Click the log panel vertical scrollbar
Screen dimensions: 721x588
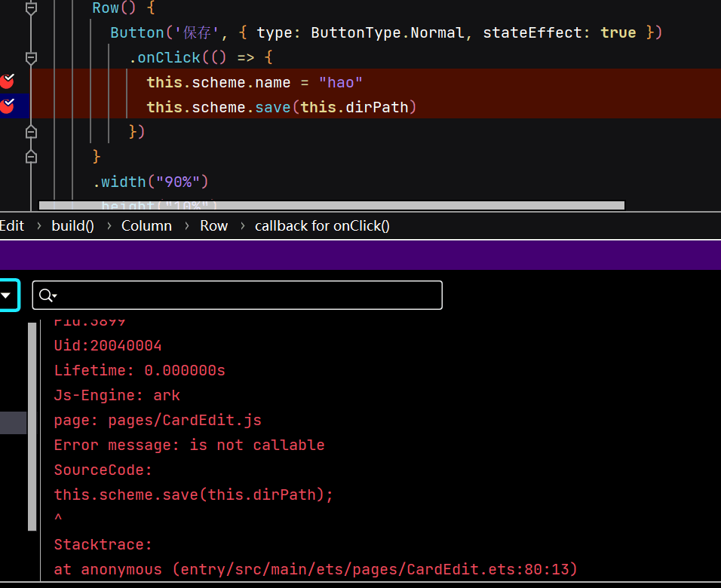pyautogui.click(x=32, y=427)
